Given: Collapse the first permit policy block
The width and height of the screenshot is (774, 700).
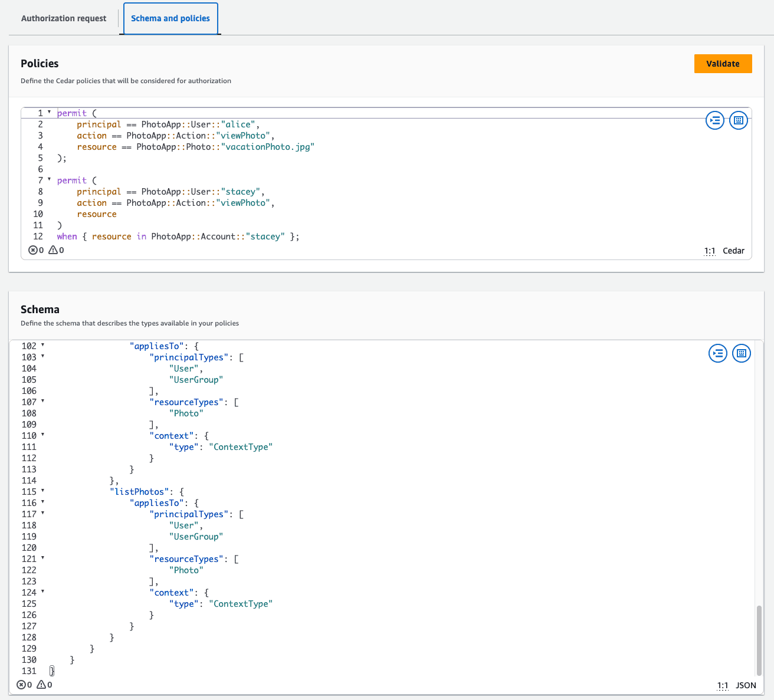Looking at the screenshot, I should 49,113.
